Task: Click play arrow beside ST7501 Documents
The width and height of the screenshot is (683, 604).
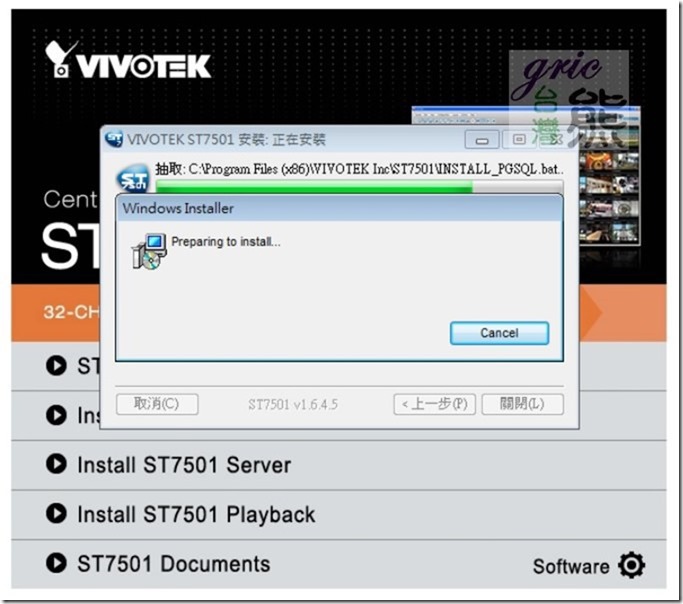Action: click(x=56, y=563)
